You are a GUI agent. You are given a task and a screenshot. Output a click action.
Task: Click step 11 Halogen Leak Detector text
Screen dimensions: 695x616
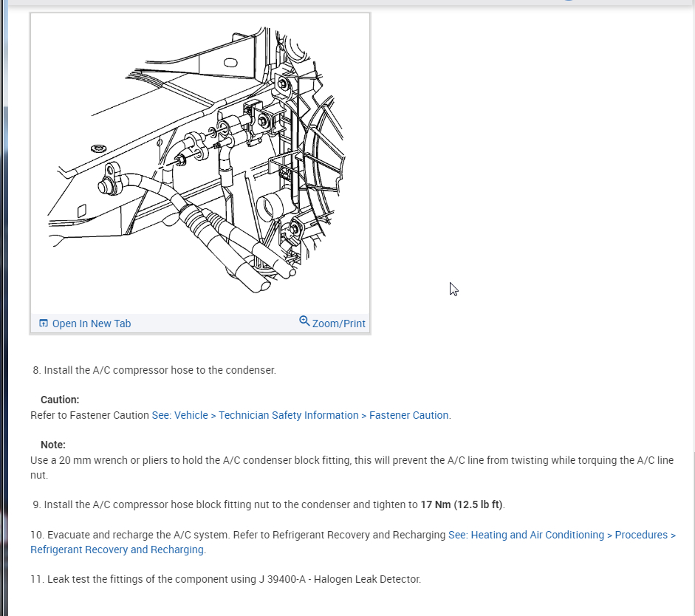point(225,579)
